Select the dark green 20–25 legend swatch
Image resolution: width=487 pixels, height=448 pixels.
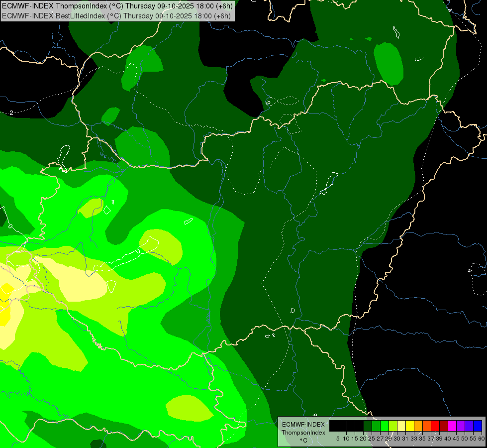368,426
